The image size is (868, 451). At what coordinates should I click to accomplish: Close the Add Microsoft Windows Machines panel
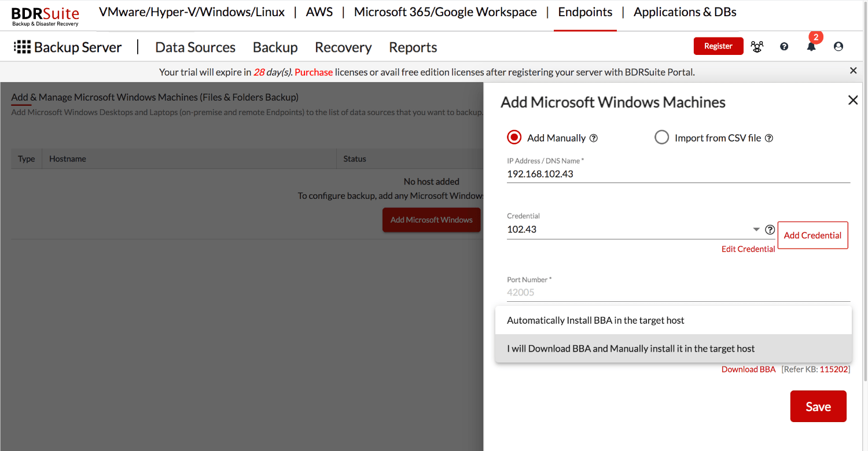click(853, 100)
